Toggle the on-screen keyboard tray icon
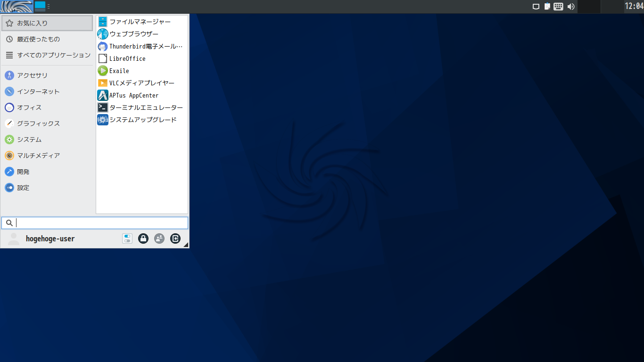The width and height of the screenshot is (644, 362). (558, 7)
